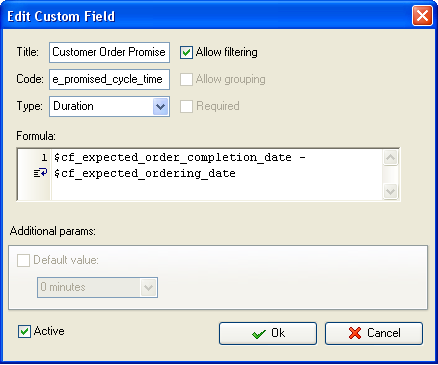This screenshot has height=365, width=438.
Task: Enable the Default value checkbox
Action: pyautogui.click(x=23, y=260)
